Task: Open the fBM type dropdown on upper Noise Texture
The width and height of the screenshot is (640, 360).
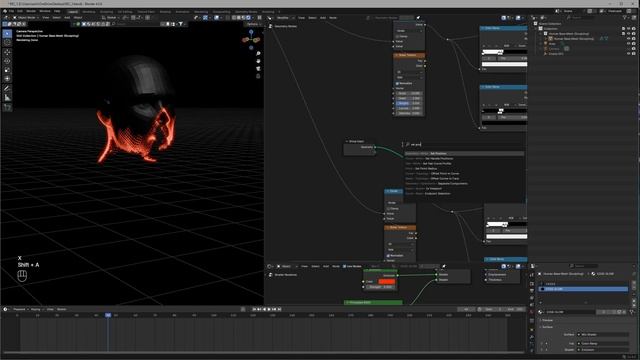Action: (x=409, y=77)
